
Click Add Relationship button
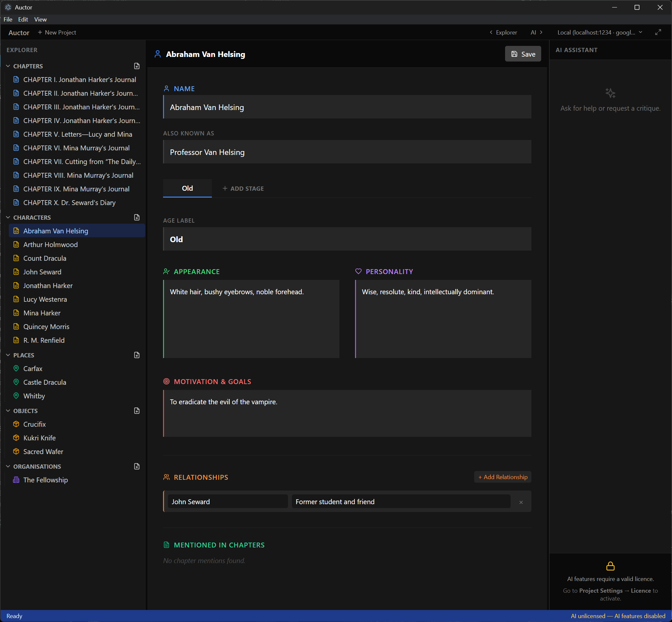(502, 477)
